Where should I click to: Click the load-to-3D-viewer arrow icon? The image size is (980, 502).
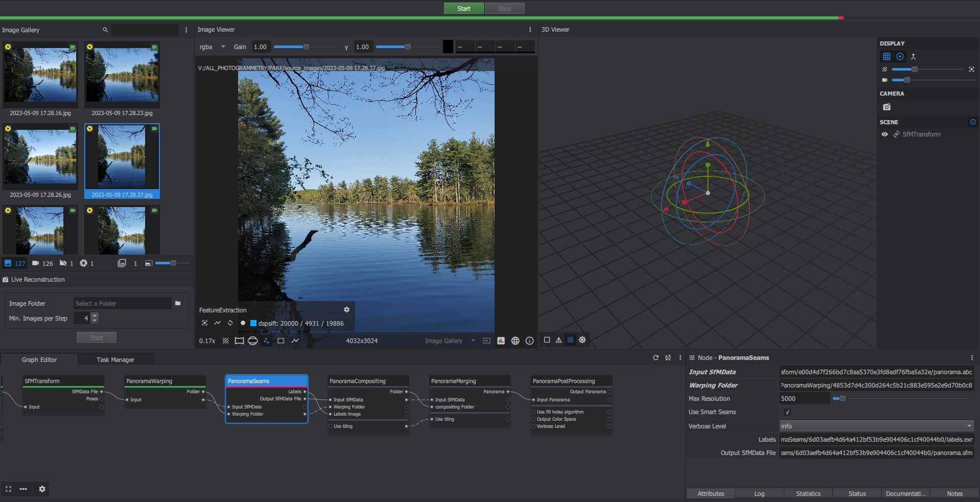(x=486, y=341)
